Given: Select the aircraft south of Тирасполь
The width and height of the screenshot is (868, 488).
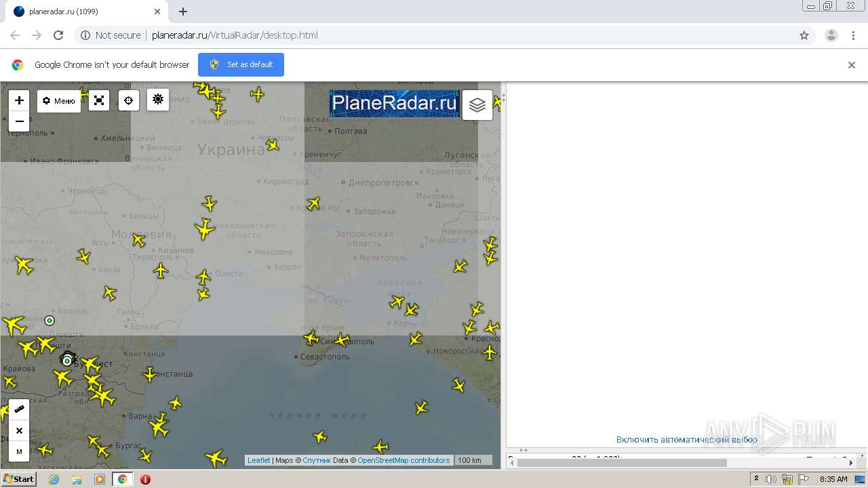Looking at the screenshot, I should tap(161, 271).
